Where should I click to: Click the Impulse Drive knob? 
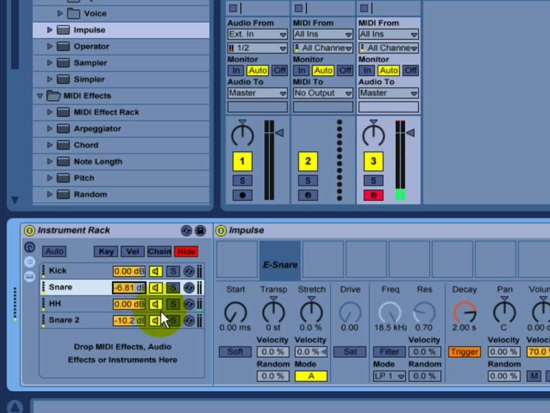[350, 312]
